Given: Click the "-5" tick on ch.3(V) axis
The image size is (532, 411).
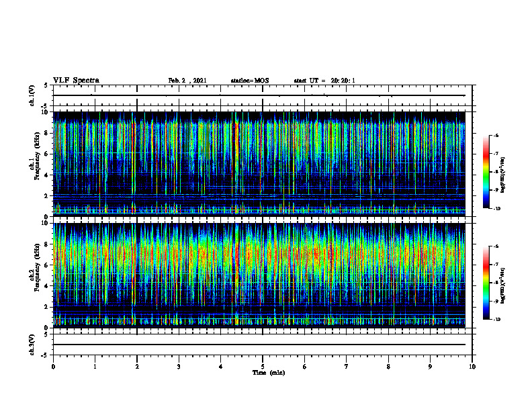Looking at the screenshot, I should [x=45, y=355].
